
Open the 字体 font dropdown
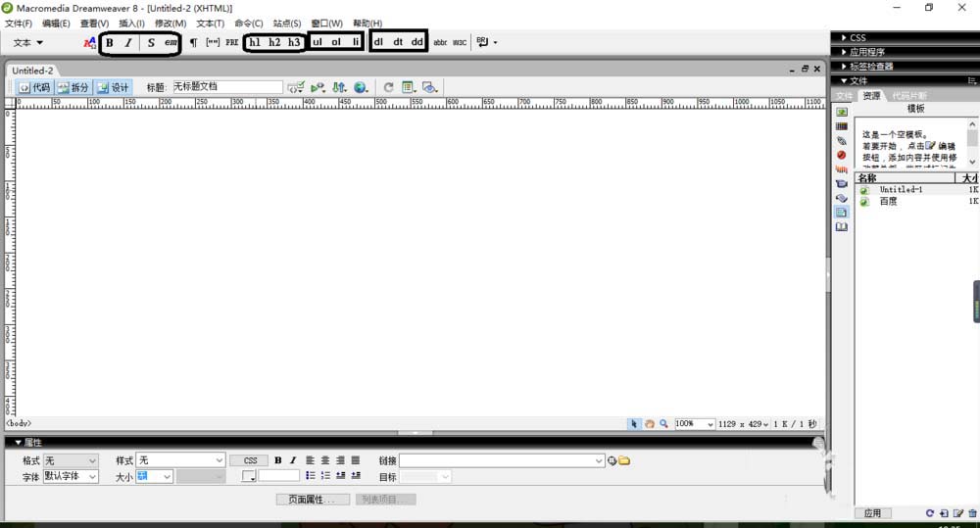click(71, 476)
